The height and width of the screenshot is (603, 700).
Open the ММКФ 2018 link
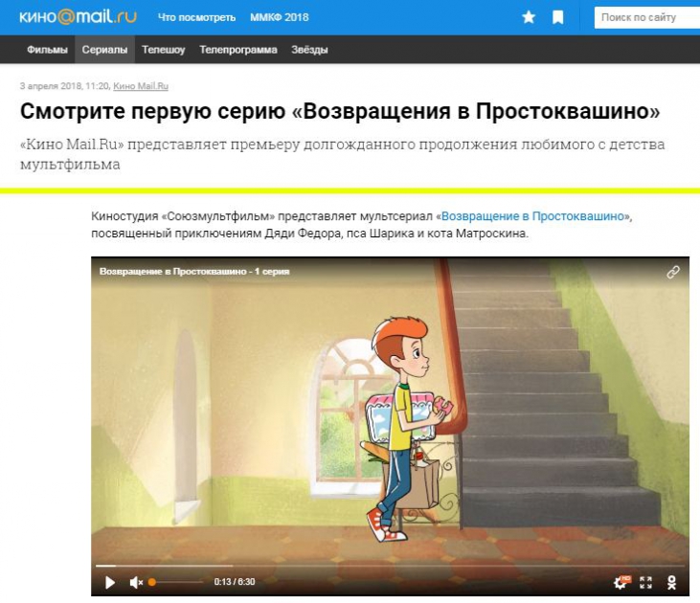pyautogui.click(x=279, y=17)
